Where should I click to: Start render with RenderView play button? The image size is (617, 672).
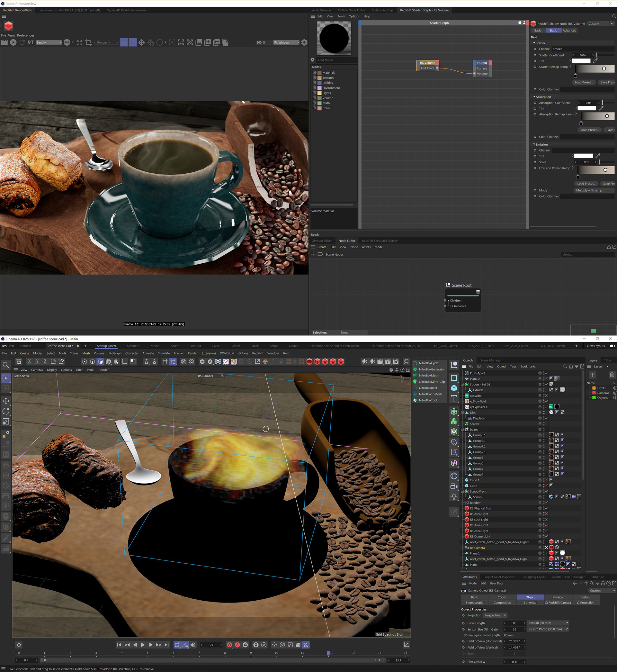13,42
